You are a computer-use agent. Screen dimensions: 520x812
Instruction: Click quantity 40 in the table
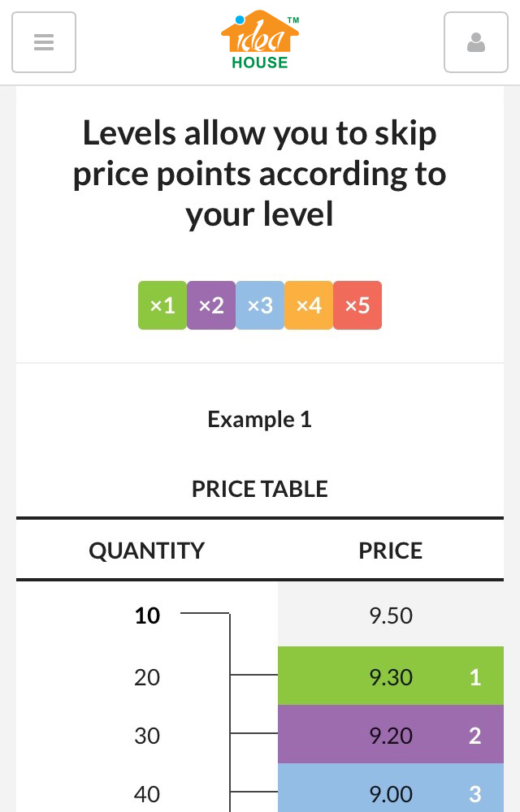point(147,794)
